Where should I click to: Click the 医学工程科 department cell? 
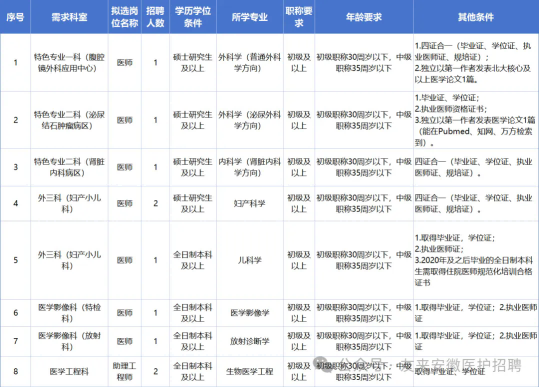(69, 372)
